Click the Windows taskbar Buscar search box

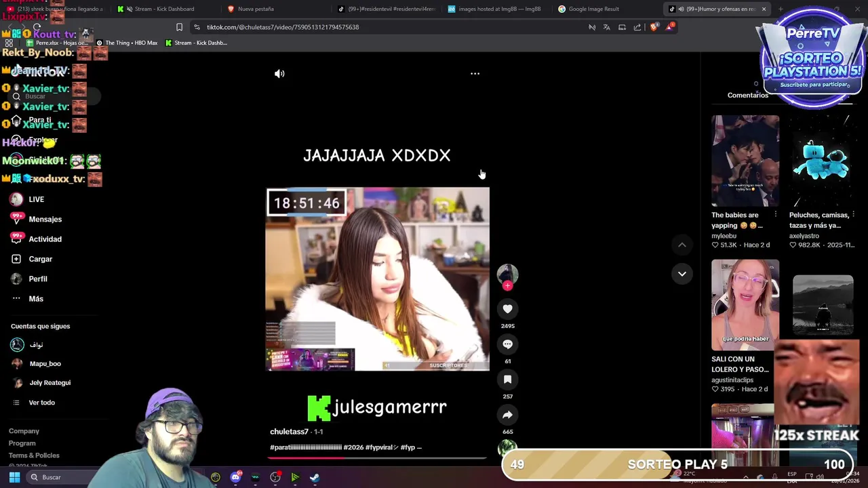61,477
